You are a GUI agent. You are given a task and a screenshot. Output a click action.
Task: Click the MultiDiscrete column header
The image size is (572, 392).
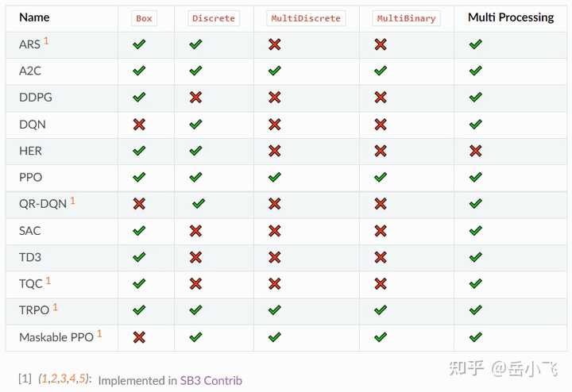click(x=306, y=18)
